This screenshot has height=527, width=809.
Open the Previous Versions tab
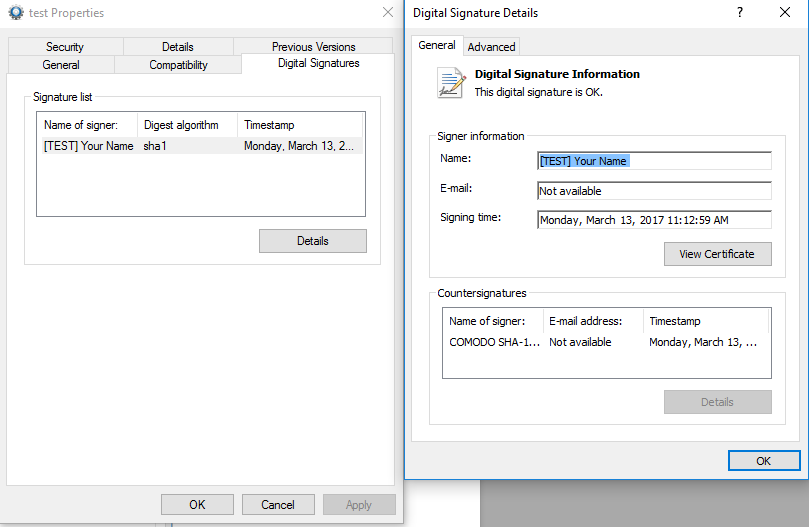point(314,47)
